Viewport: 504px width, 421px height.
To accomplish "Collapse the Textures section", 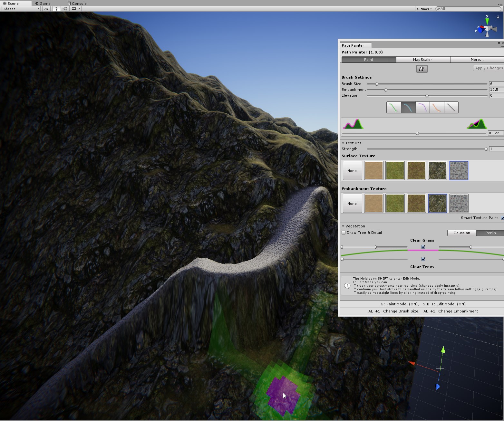I will (x=343, y=143).
